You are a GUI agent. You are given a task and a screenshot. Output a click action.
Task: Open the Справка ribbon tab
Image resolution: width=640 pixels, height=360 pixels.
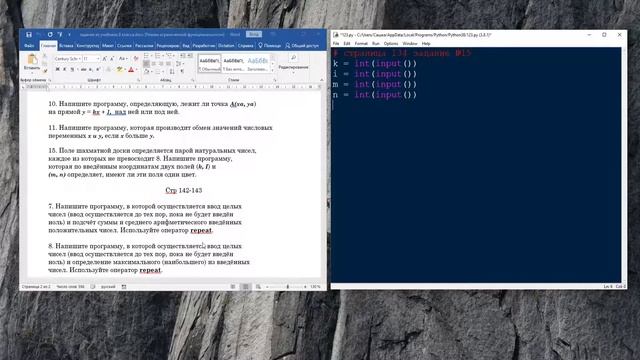click(245, 46)
